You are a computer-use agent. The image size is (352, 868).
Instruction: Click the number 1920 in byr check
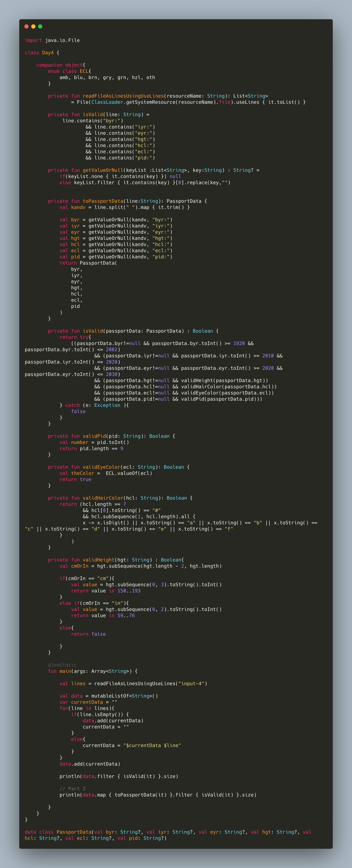point(239,343)
